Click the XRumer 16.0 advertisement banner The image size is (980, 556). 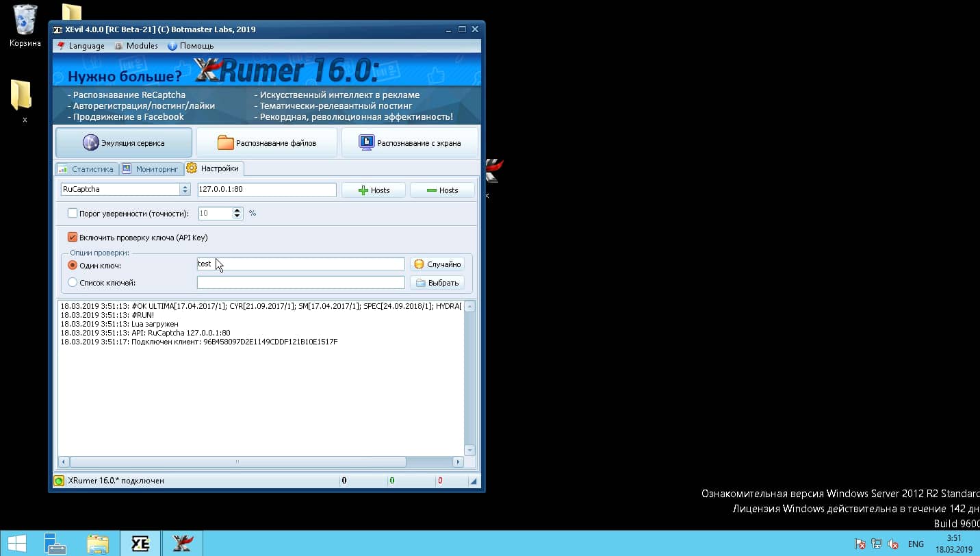pos(267,89)
